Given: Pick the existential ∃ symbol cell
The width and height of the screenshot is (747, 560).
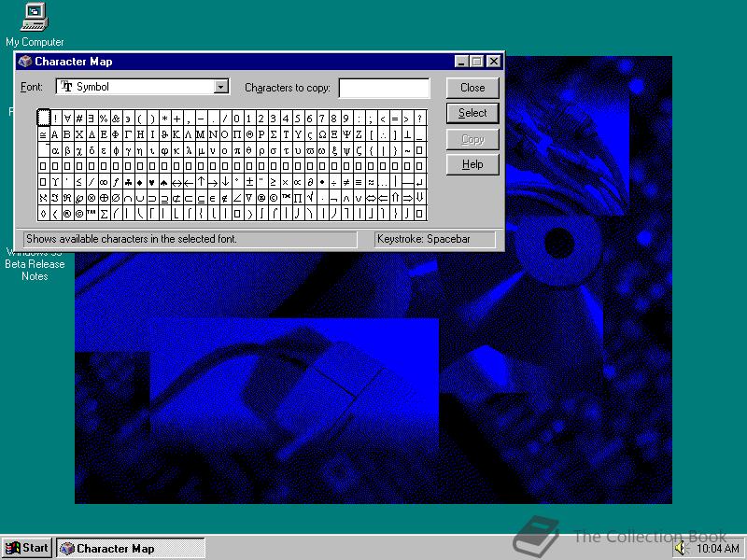Looking at the screenshot, I should pos(92,119).
